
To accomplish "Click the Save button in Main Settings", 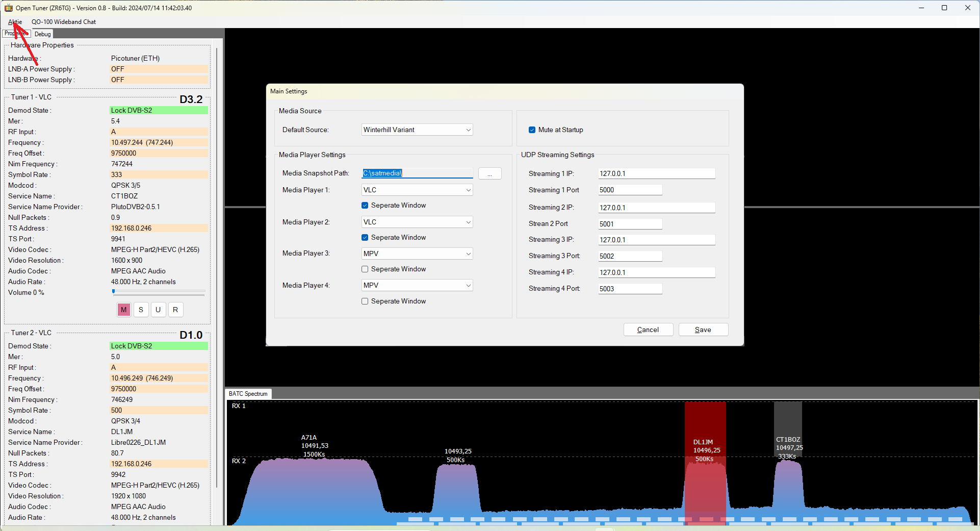I will (703, 330).
